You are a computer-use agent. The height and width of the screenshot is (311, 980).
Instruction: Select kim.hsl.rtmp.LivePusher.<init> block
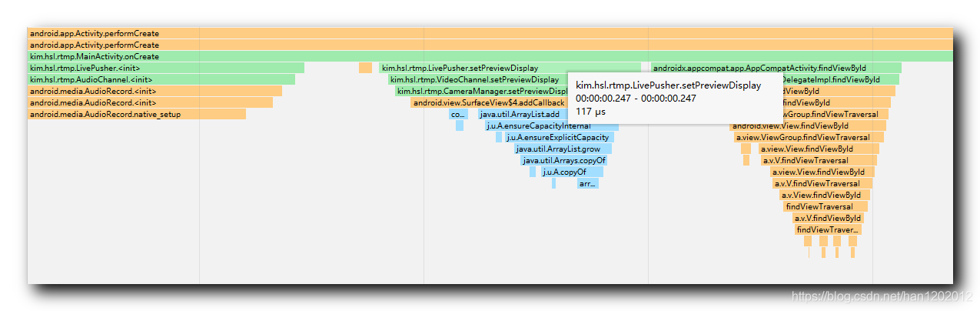pos(165,68)
